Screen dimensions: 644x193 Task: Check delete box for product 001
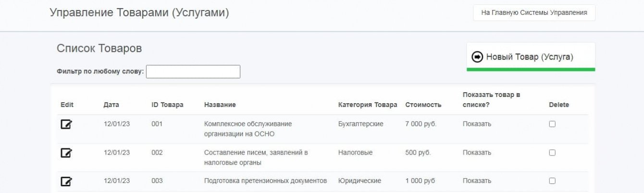click(x=552, y=124)
